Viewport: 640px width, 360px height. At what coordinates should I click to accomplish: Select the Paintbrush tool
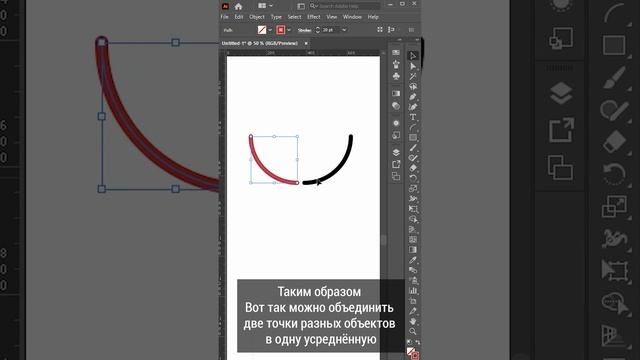tap(413, 148)
